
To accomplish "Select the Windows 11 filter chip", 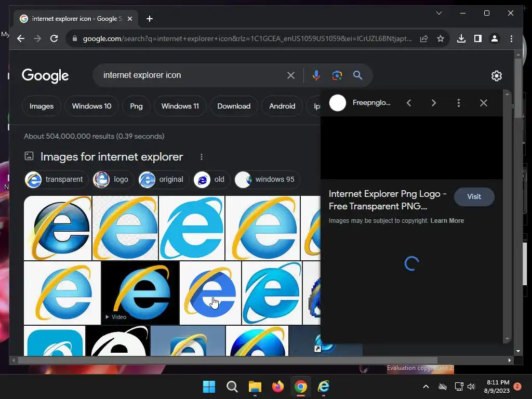I will tap(180, 106).
